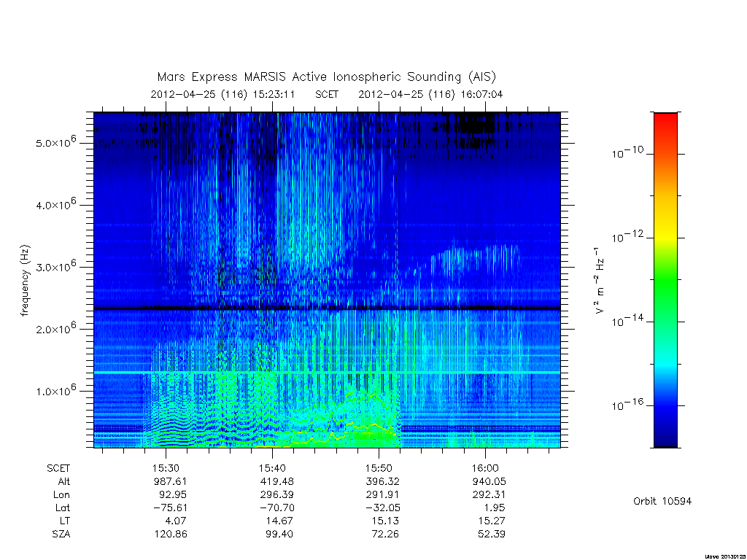Click longitude value 92.95
747x560 pixels.
tap(173, 495)
